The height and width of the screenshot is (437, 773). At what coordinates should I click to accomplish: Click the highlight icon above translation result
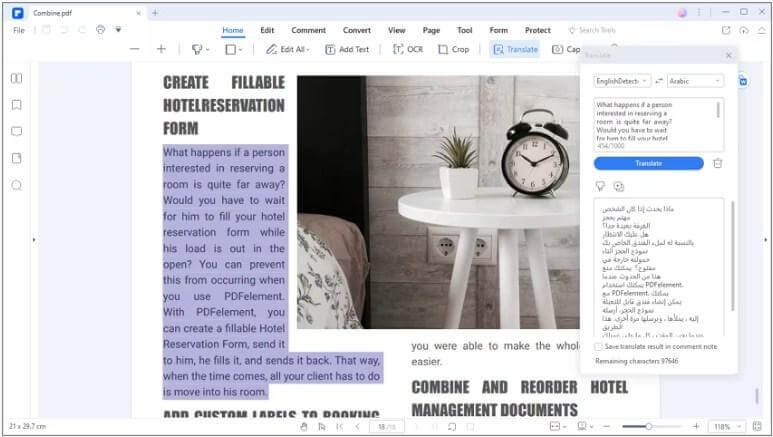[x=600, y=186]
